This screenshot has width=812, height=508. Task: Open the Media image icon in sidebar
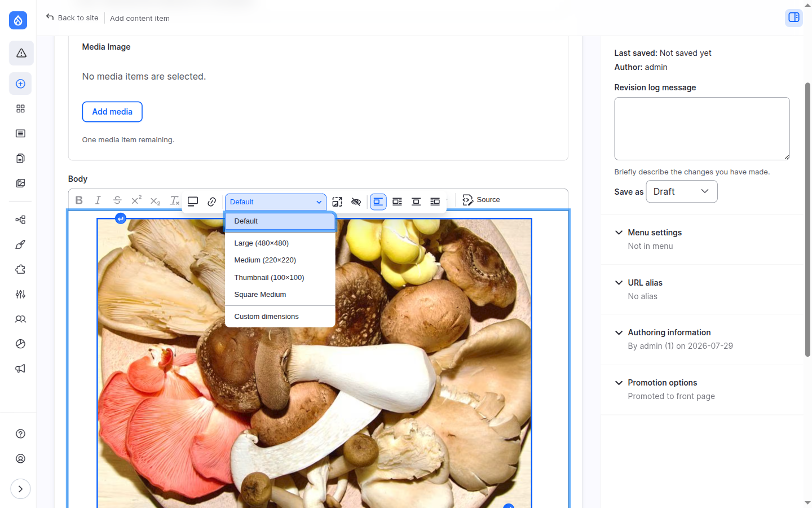pos(21,183)
